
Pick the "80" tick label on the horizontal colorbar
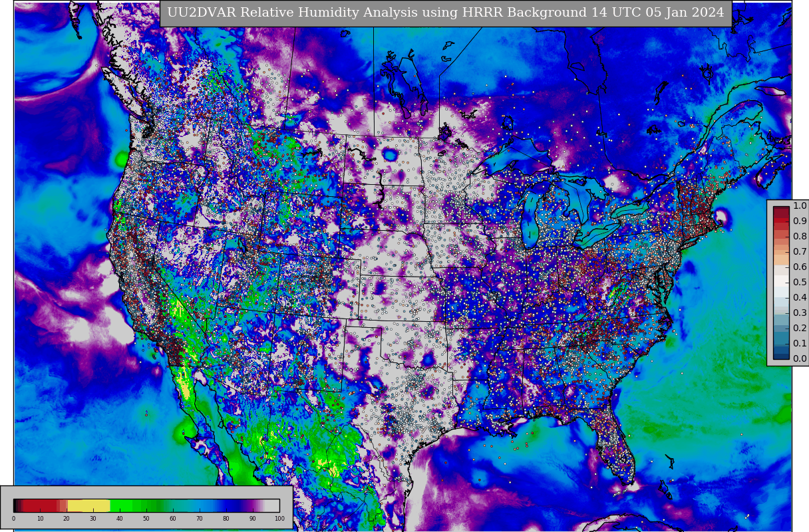pyautogui.click(x=226, y=519)
